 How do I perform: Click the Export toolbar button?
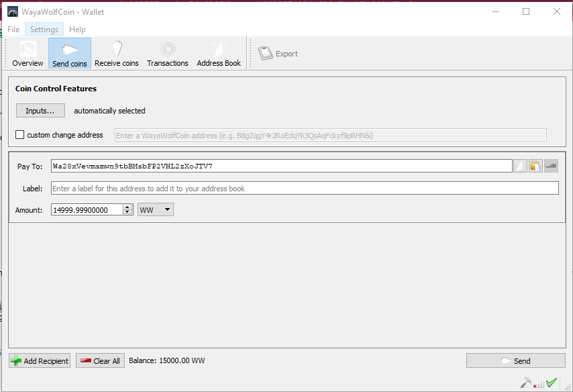tap(278, 54)
